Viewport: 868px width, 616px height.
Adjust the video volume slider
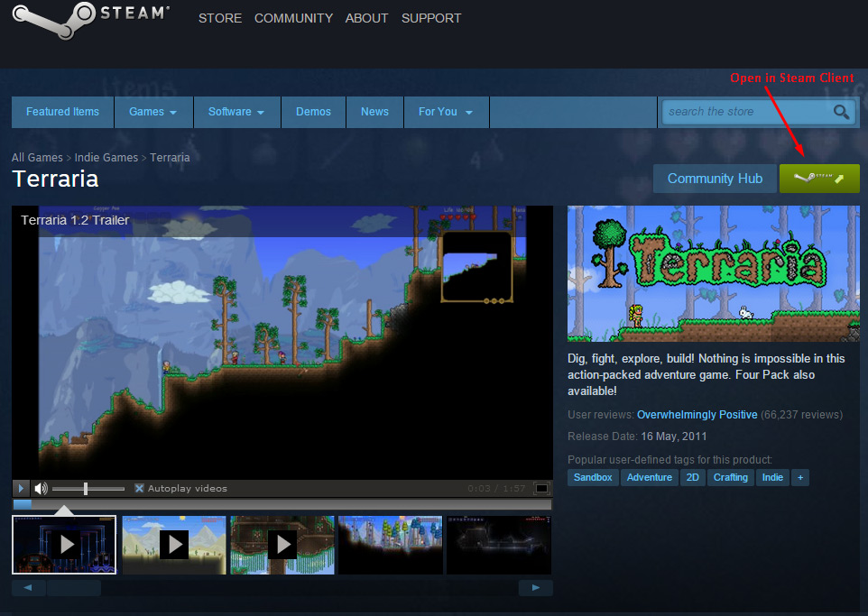(87, 489)
